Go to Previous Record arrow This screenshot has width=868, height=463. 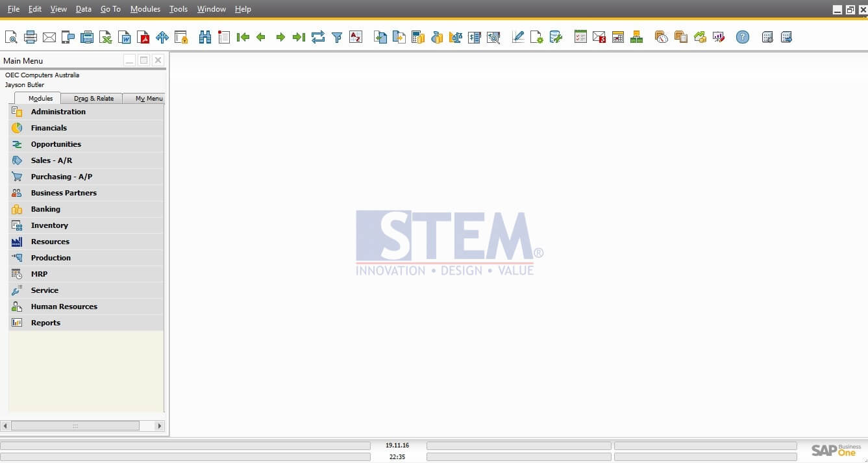point(261,37)
